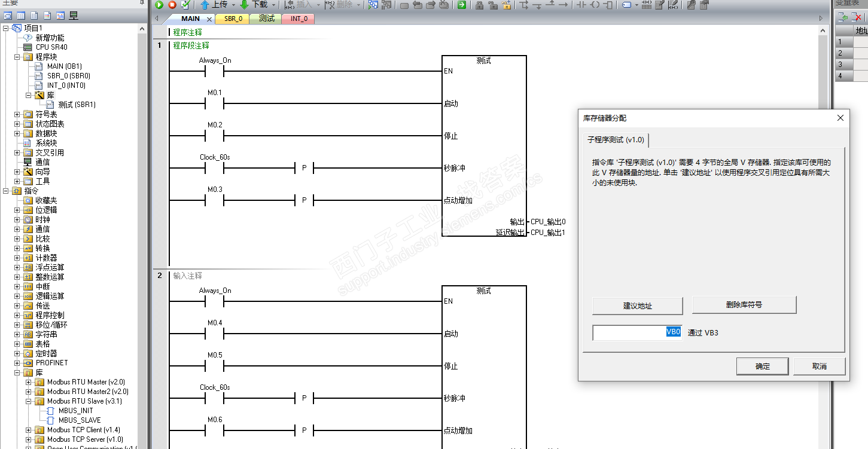Close the MAIN tab with its X
Viewport: 868px width, 449px height.
pos(209,19)
